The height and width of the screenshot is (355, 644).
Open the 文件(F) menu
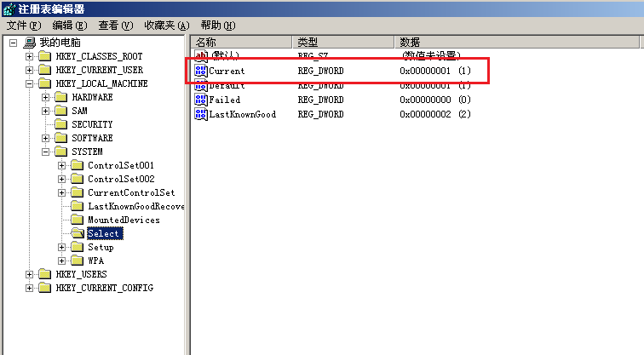point(24,26)
